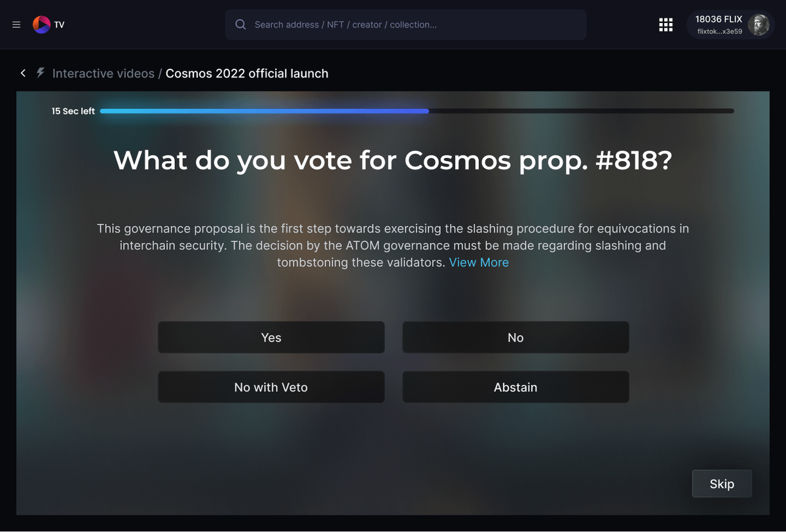Select the Abstain option
The width and height of the screenshot is (786, 532).
[x=515, y=387]
